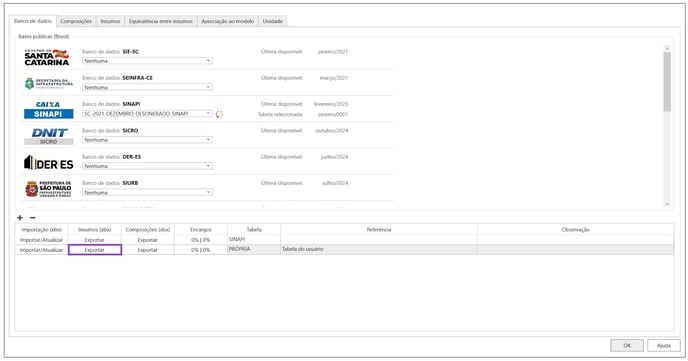The image size is (688, 361).
Task: Click the Secretaria da Infraestrutura logo
Action: (48, 83)
